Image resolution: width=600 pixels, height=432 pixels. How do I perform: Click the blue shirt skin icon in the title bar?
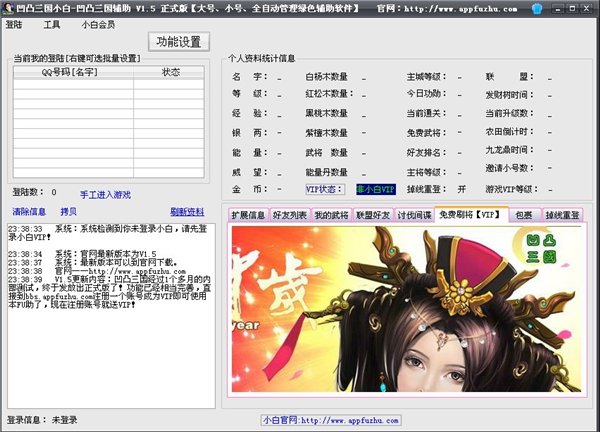pos(537,8)
